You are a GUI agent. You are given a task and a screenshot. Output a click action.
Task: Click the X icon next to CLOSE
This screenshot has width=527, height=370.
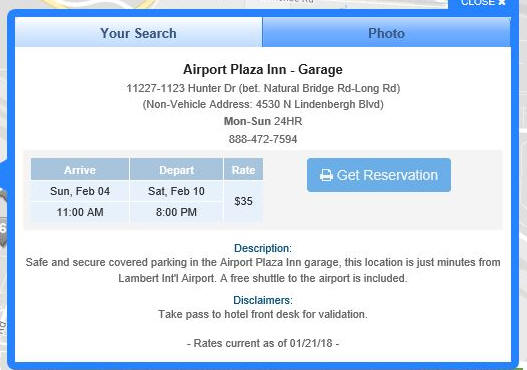(x=502, y=3)
